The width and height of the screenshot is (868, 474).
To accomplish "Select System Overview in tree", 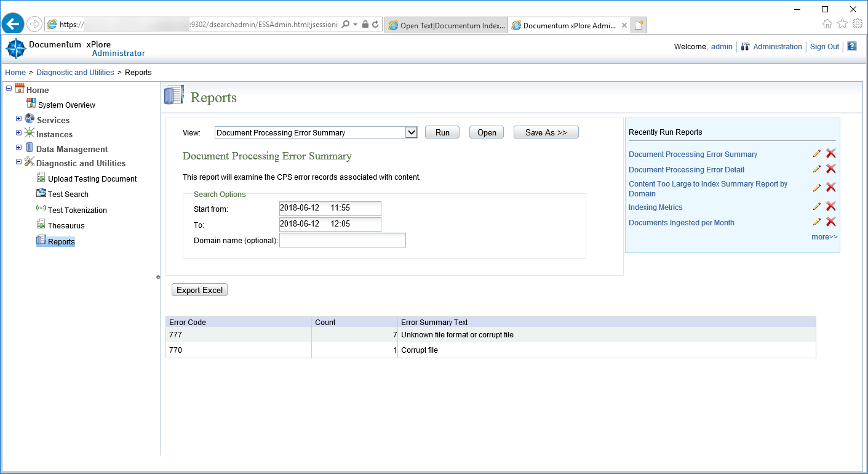I will (x=66, y=105).
